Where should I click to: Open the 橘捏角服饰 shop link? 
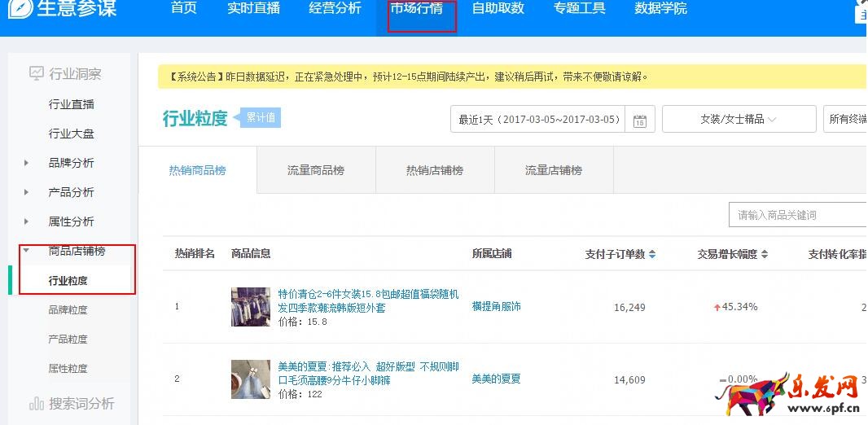[x=496, y=307]
